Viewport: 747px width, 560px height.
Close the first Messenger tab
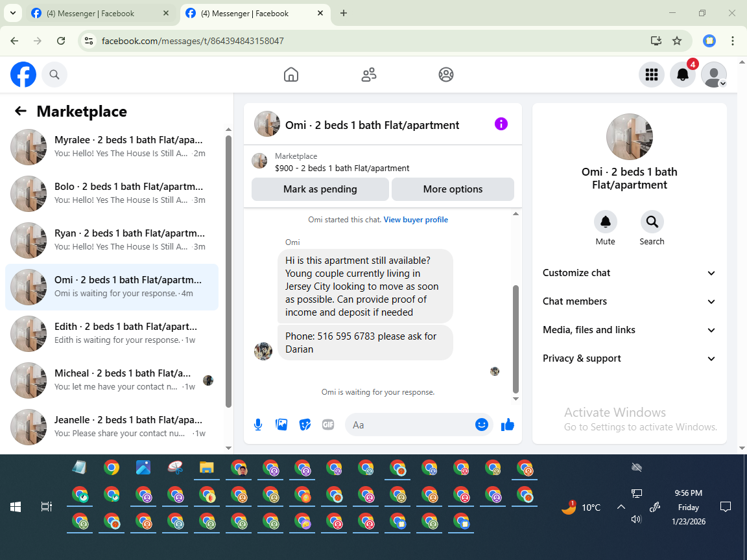(x=166, y=14)
